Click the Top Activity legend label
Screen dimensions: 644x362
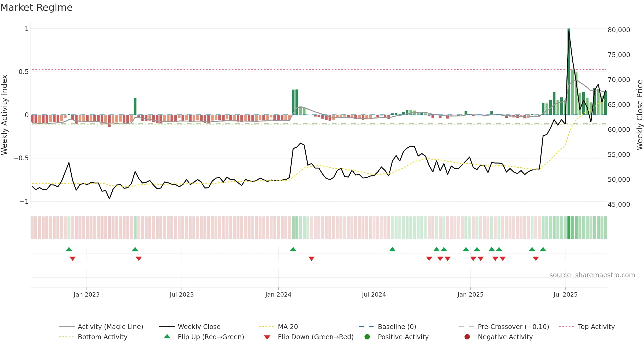(596, 327)
